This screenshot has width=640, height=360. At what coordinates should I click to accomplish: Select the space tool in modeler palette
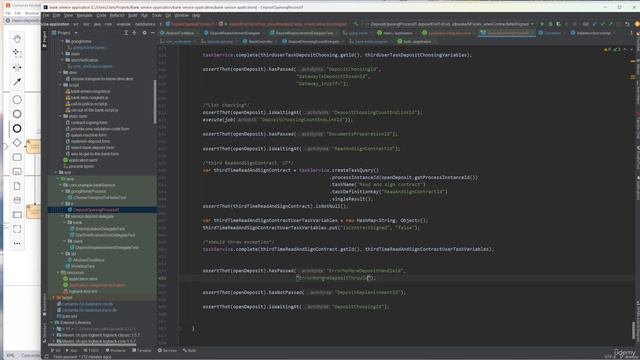coord(17,67)
